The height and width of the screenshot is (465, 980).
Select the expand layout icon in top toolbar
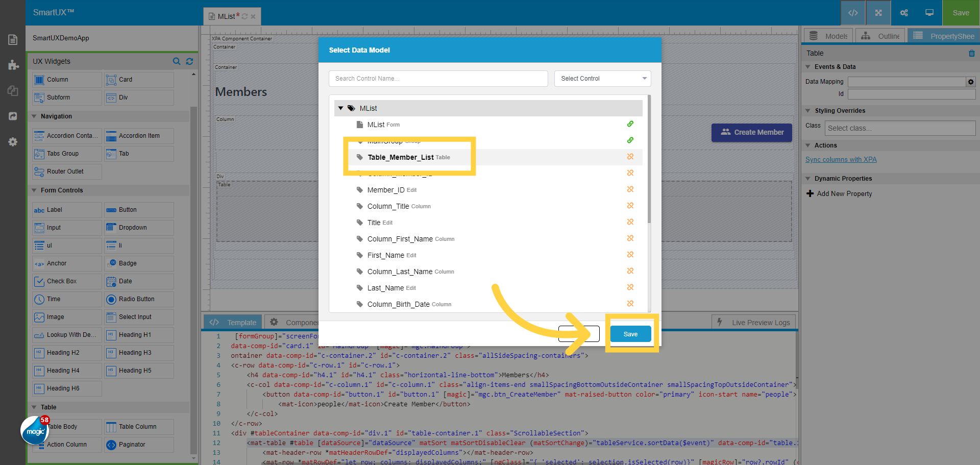point(878,13)
